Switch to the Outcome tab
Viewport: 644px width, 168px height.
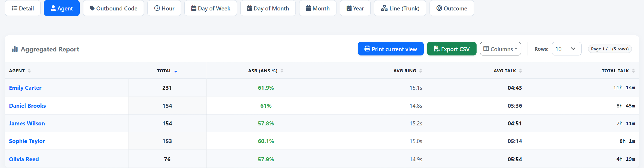(452, 8)
